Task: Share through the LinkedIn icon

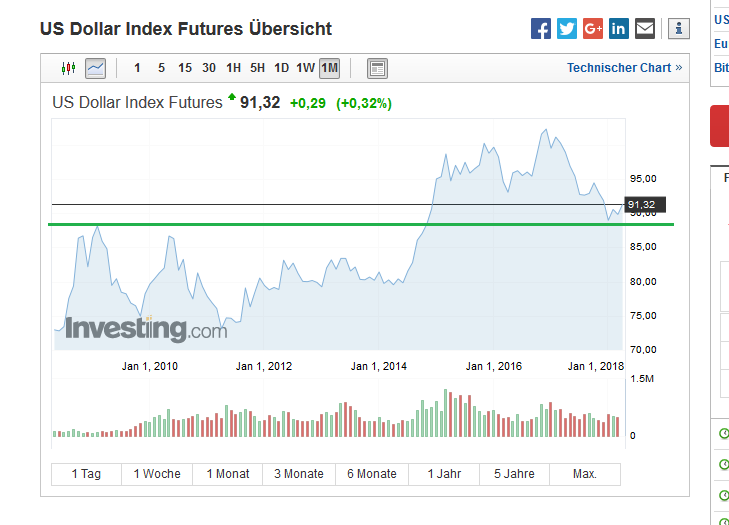Action: pyautogui.click(x=619, y=29)
